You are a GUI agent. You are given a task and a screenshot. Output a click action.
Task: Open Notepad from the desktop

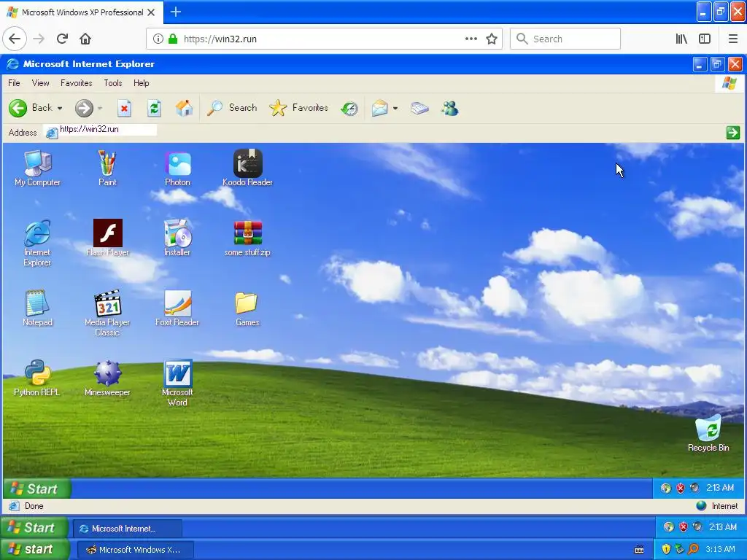37,308
